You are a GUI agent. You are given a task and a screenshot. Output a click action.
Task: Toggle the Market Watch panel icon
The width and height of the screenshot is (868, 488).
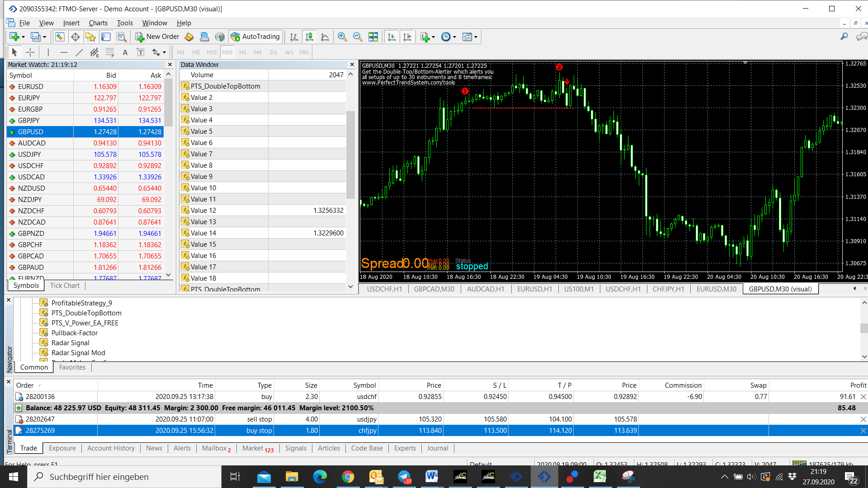[60, 37]
